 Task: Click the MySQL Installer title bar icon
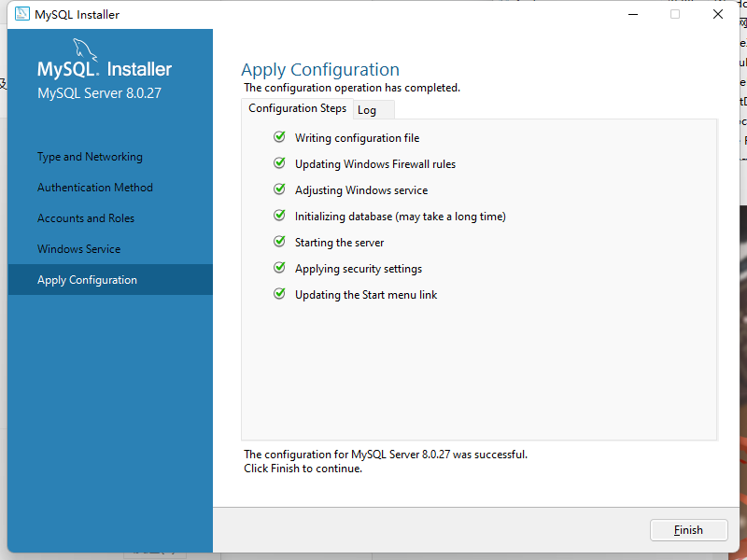tap(21, 14)
